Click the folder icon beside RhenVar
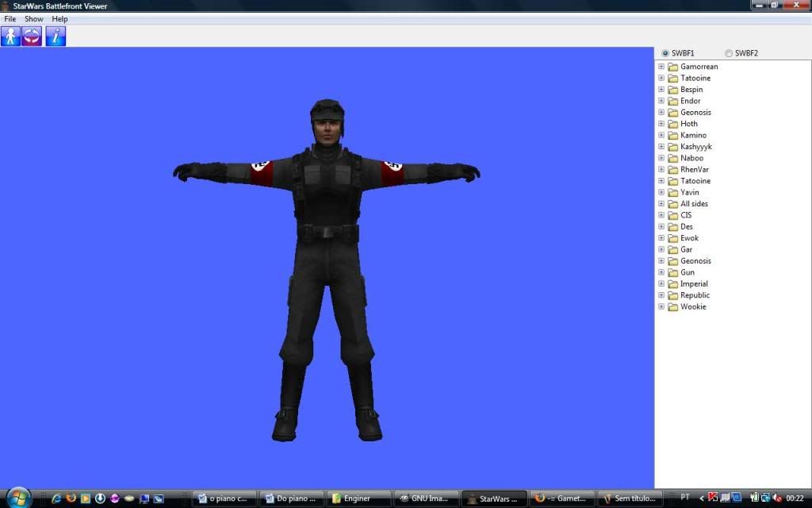812x508 pixels. click(x=672, y=170)
